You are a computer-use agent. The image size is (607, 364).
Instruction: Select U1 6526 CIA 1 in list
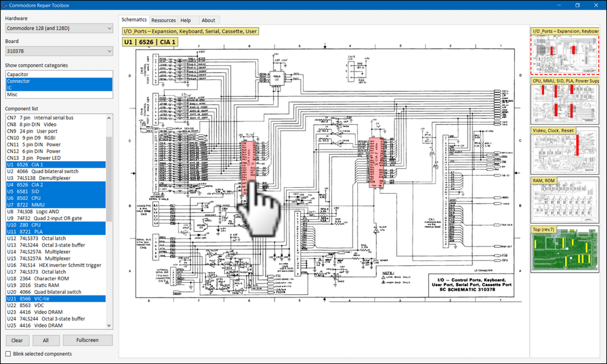click(56, 165)
